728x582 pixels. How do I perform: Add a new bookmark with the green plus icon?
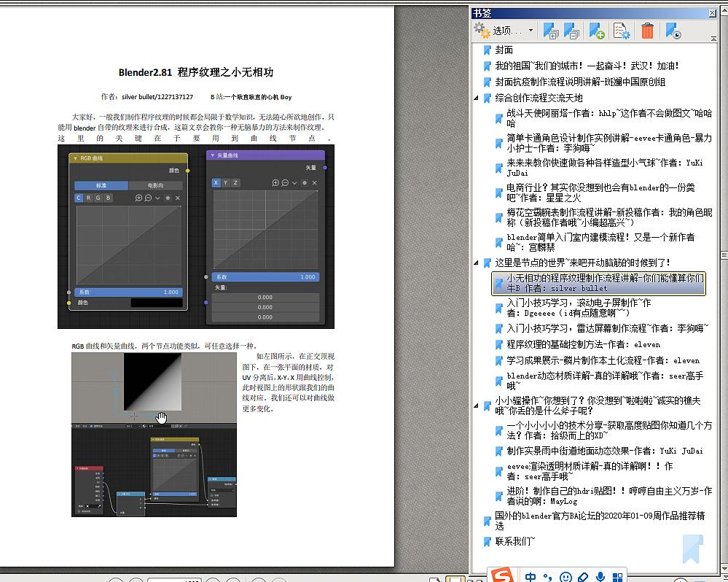coord(597,31)
